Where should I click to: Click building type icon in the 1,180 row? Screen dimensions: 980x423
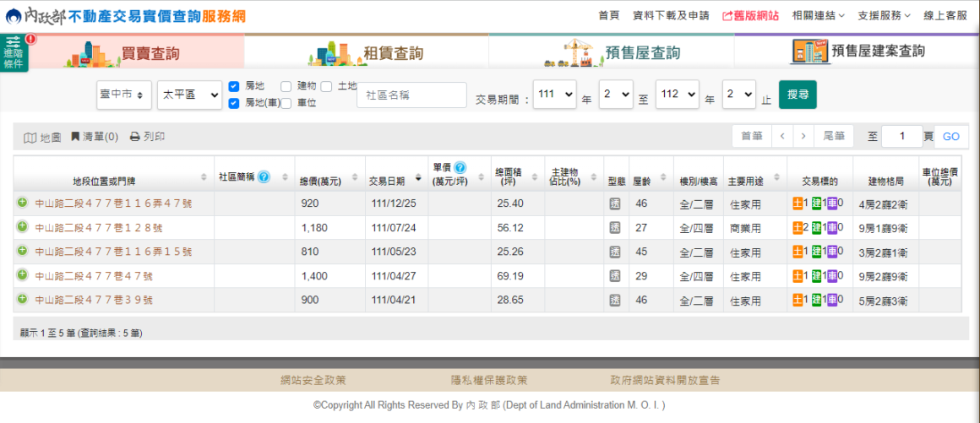click(614, 227)
